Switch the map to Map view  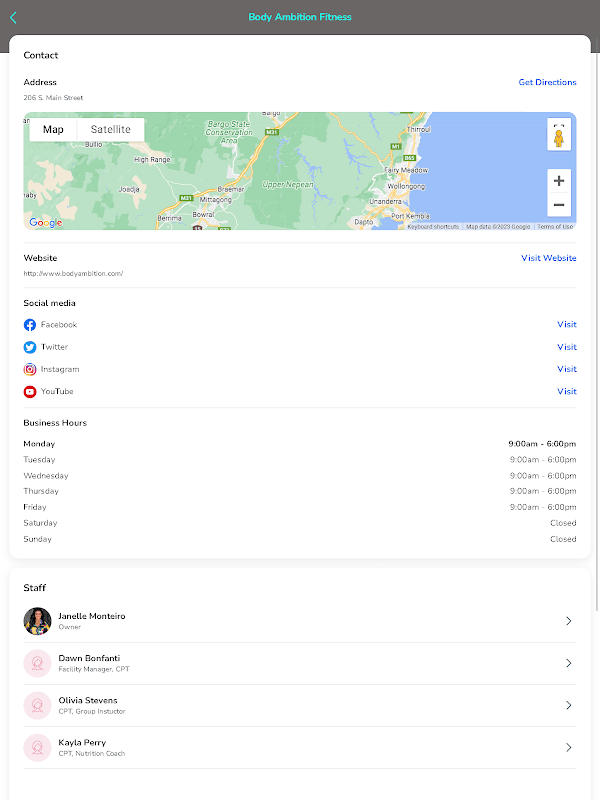click(53, 130)
